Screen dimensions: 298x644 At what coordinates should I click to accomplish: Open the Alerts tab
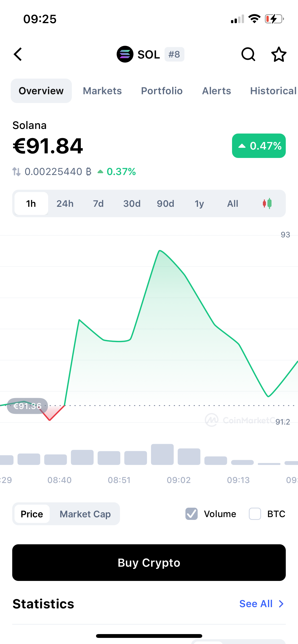tap(216, 91)
